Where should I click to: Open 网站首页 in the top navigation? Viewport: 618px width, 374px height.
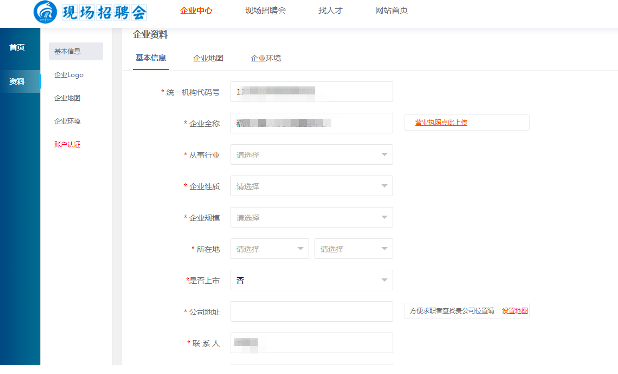[x=391, y=11]
